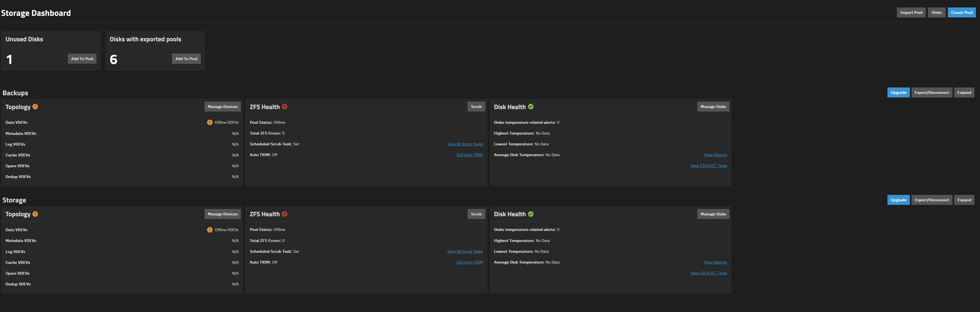Click Storage Offline VDEVs warning icon
The image size is (980, 312).
[x=210, y=230]
